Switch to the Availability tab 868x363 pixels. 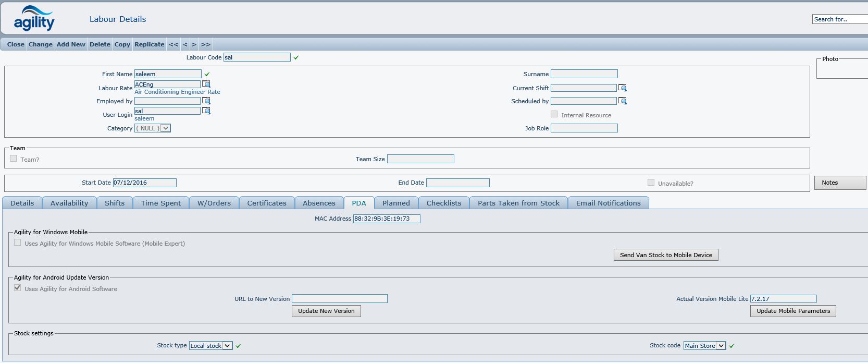pos(69,203)
